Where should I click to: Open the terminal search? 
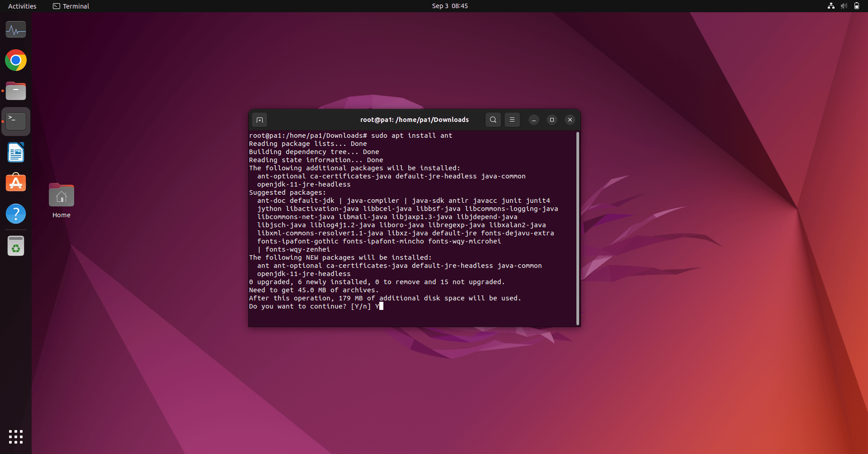coord(493,120)
